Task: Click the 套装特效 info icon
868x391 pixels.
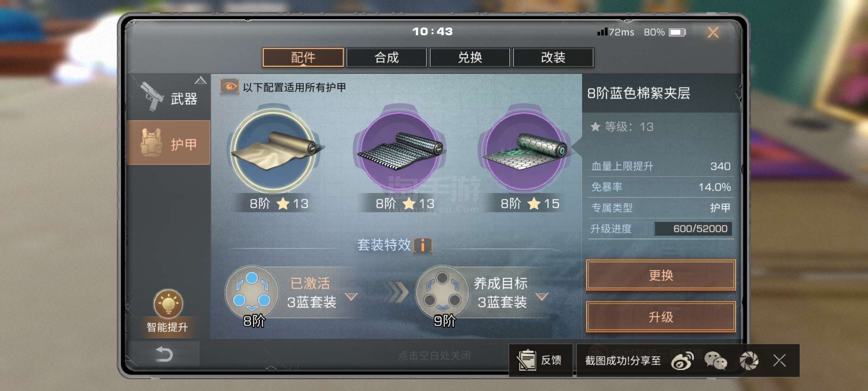Action: (x=423, y=245)
